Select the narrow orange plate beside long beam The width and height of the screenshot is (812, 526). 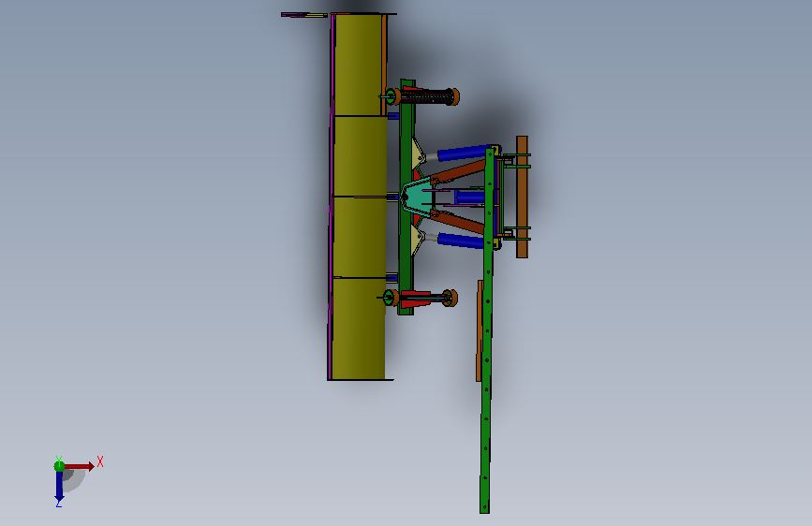[480, 331]
